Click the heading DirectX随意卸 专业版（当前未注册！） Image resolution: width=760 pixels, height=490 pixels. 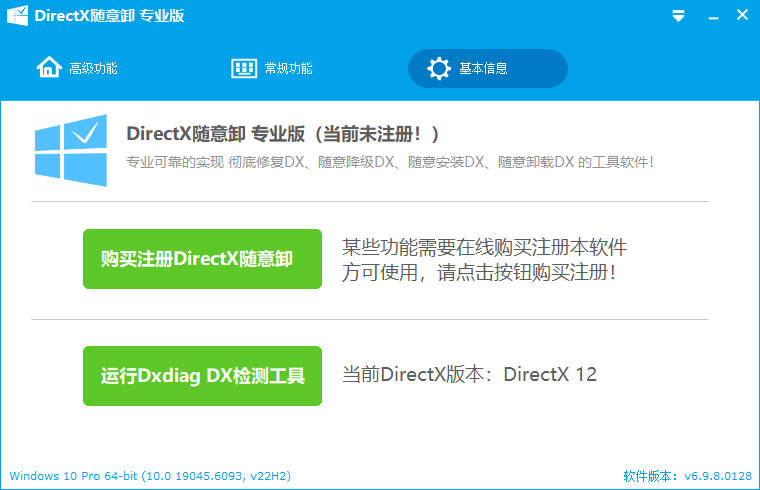283,134
